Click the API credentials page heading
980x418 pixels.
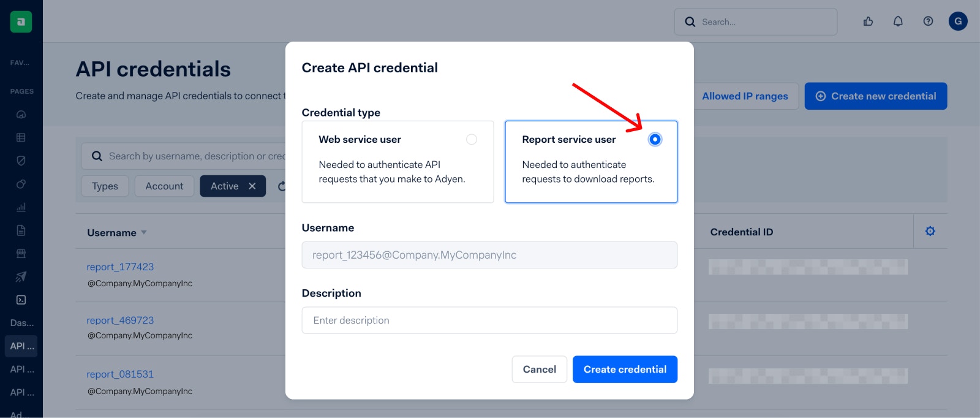click(153, 69)
